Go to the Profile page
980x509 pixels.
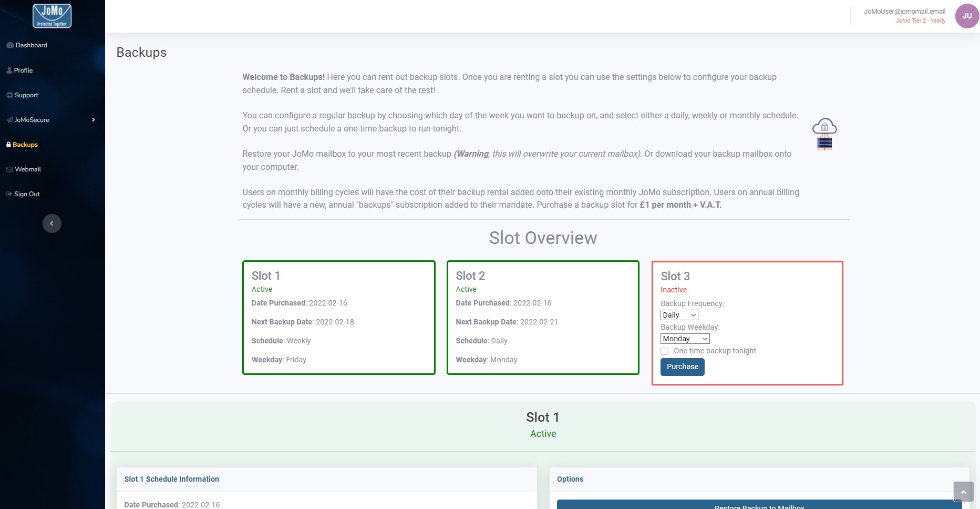20,70
